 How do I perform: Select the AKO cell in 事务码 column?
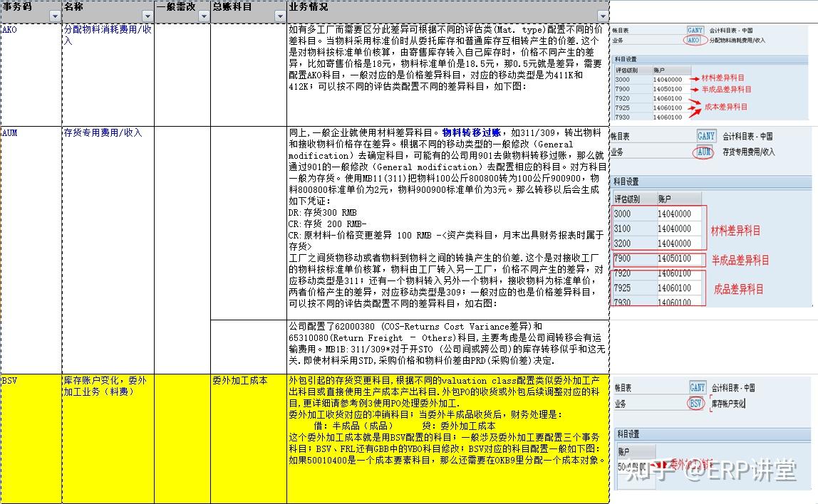pyautogui.click(x=11, y=31)
